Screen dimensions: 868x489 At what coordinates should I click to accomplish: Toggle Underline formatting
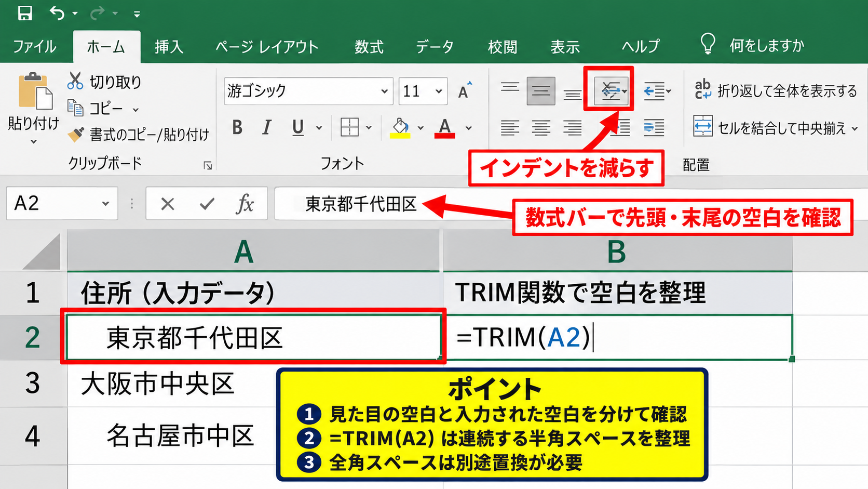point(297,127)
